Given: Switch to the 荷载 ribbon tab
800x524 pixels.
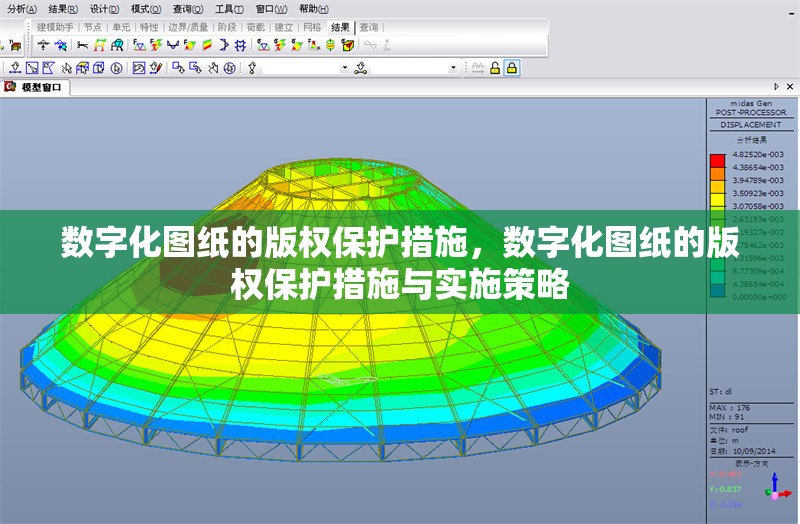Looking at the screenshot, I should pos(255,27).
